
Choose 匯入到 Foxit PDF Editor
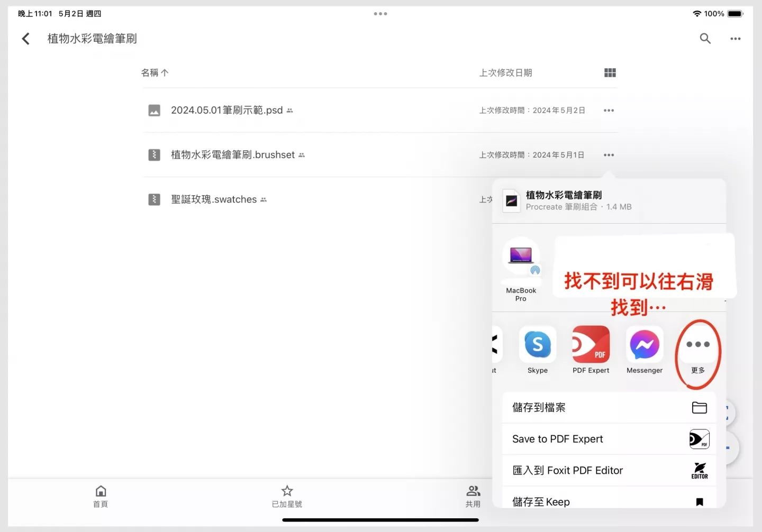pyautogui.click(x=609, y=471)
